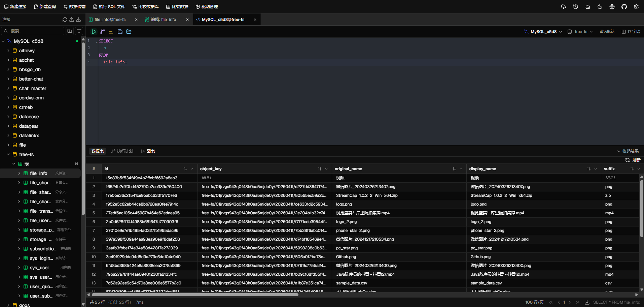Select the 执行计划 results tab
This screenshot has height=307, width=644.
(x=122, y=151)
